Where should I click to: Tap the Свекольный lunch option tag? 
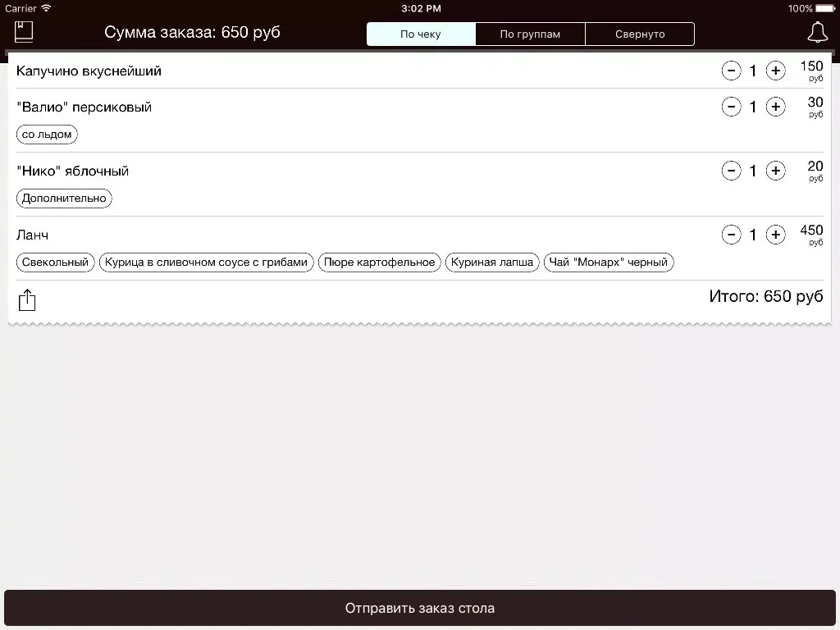click(55, 262)
